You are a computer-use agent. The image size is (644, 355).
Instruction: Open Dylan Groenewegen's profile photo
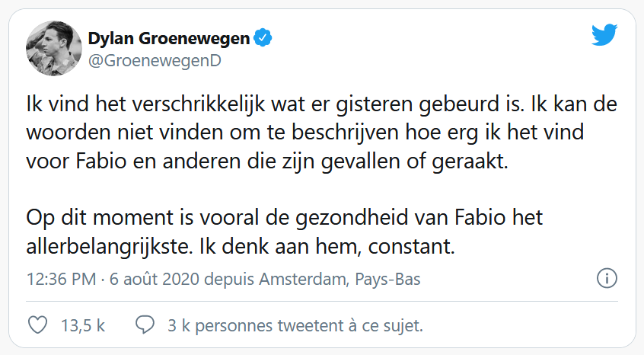tap(51, 48)
